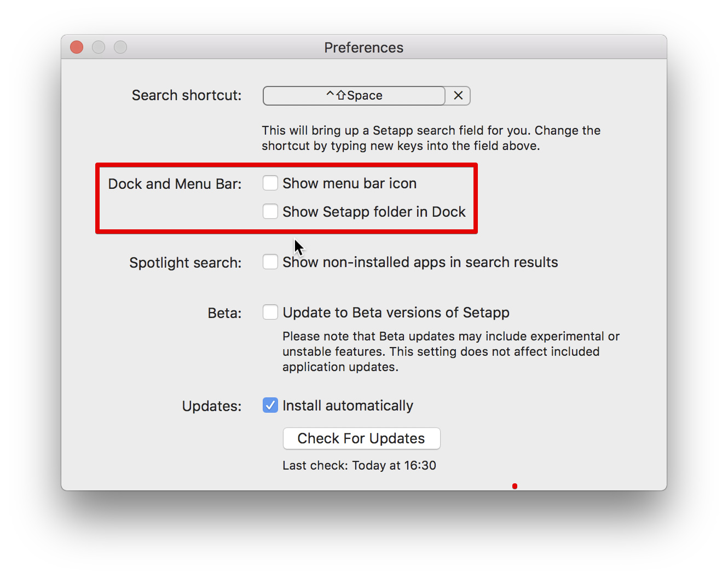Click the "Spotlight search:" label
This screenshot has height=578, width=728.
coord(185,263)
